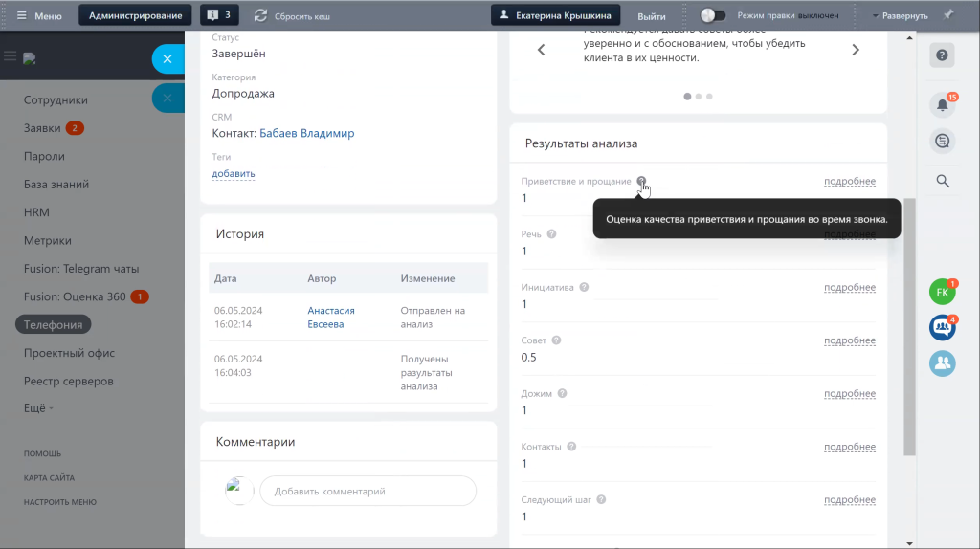Expand the Ещё sidebar menu
980x549 pixels.
pos(38,407)
